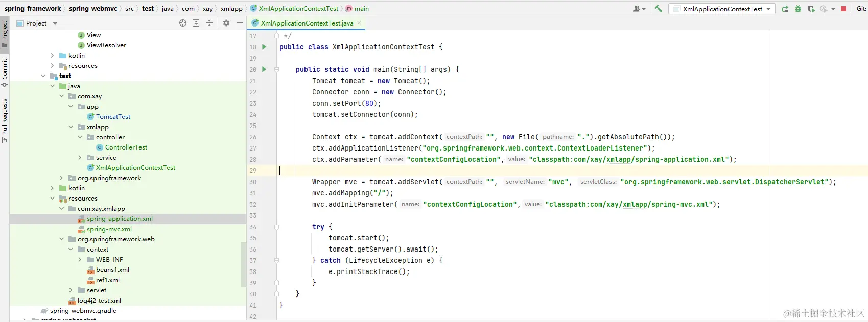
Task: Hide the Project panel with minus icon
Action: pyautogui.click(x=239, y=23)
